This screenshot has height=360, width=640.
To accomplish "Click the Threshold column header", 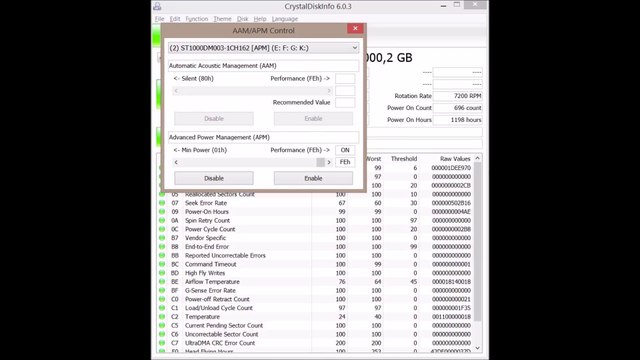I will [x=404, y=159].
